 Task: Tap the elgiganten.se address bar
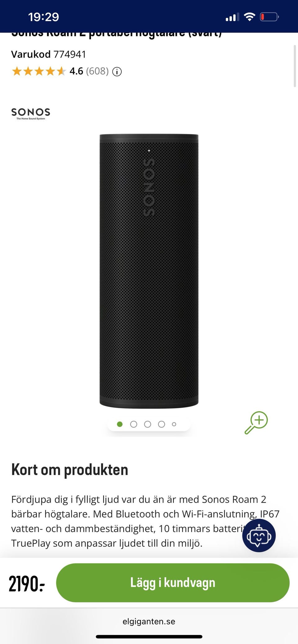[x=149, y=621]
